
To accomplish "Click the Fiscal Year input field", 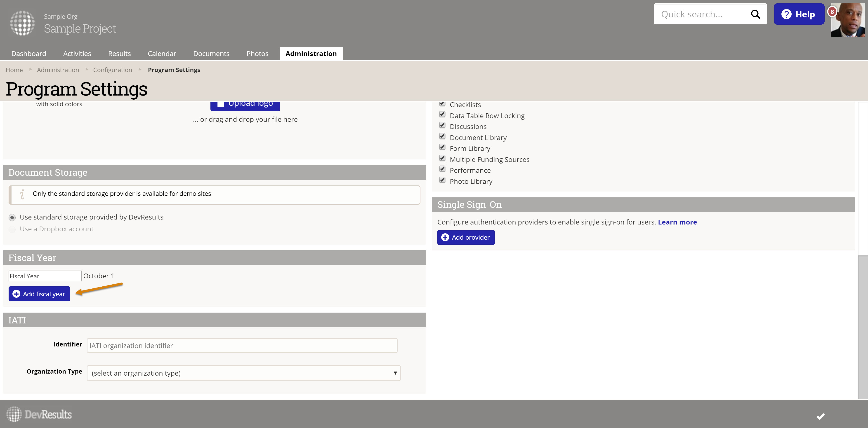I will [x=45, y=276].
